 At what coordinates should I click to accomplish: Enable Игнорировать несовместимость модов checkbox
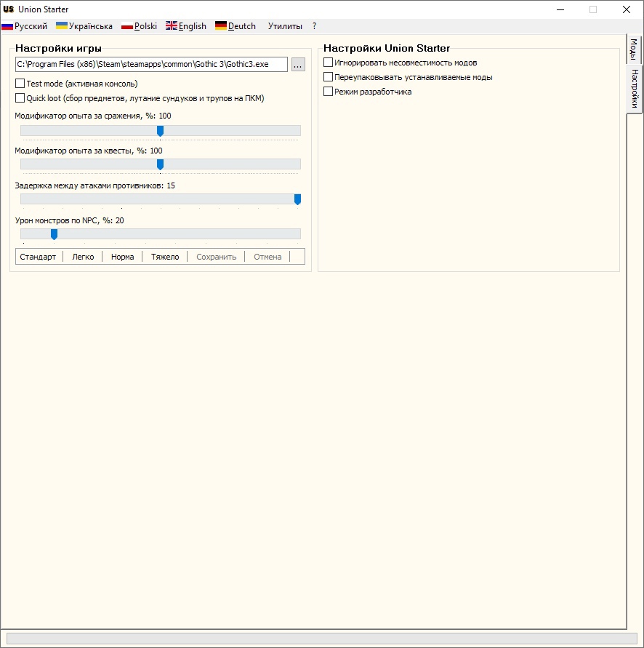coord(329,63)
